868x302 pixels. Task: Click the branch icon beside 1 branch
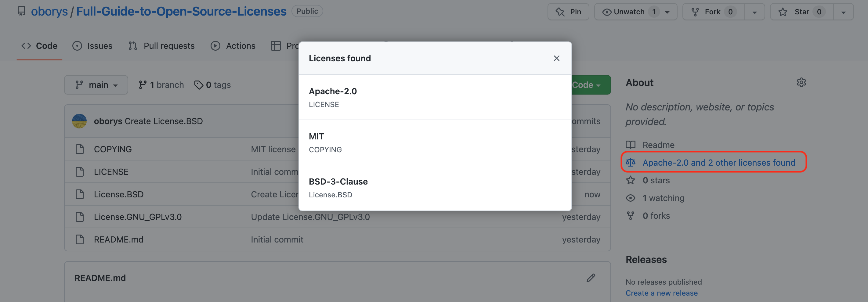click(143, 85)
